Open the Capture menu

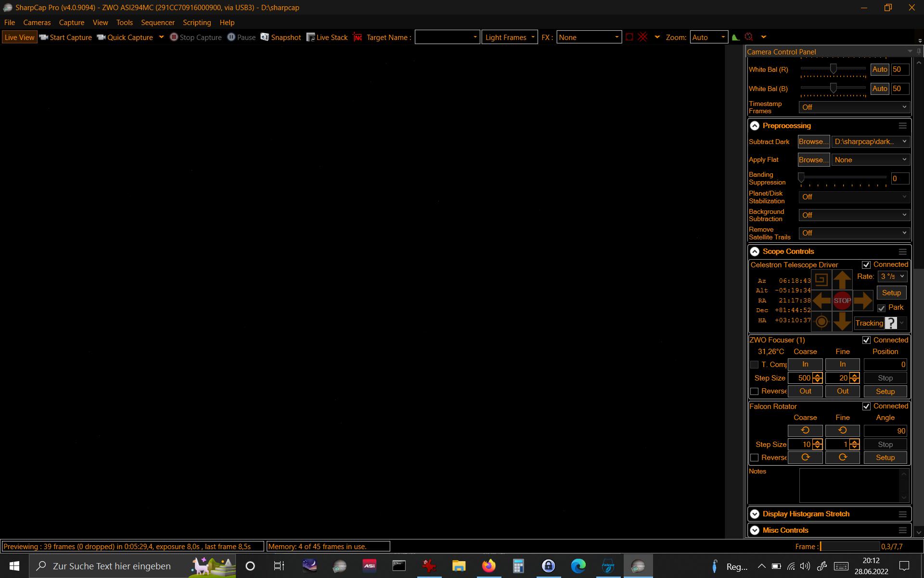[71, 23]
